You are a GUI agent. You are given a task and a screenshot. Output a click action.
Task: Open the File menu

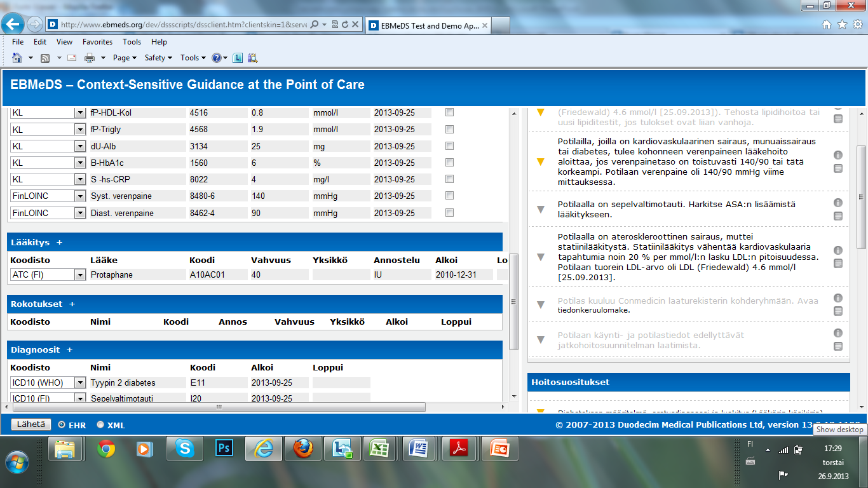18,42
